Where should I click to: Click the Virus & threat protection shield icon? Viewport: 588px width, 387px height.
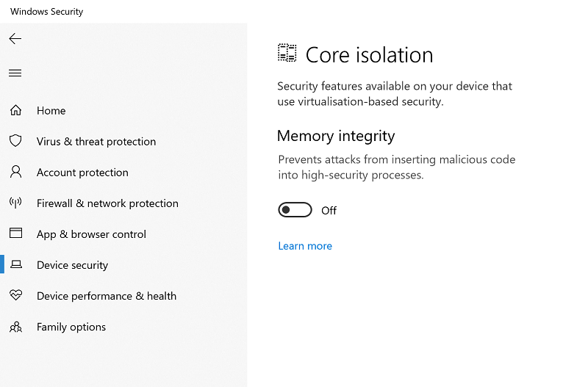[x=15, y=141]
